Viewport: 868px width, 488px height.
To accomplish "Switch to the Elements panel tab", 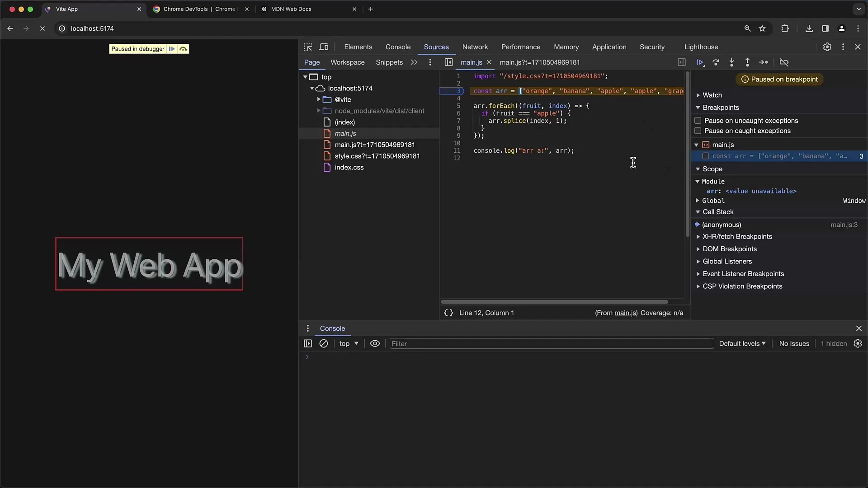I will [x=358, y=47].
